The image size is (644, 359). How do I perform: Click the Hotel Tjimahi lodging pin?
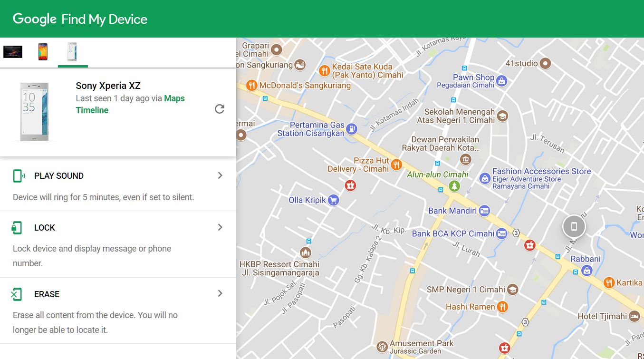tap(634, 316)
